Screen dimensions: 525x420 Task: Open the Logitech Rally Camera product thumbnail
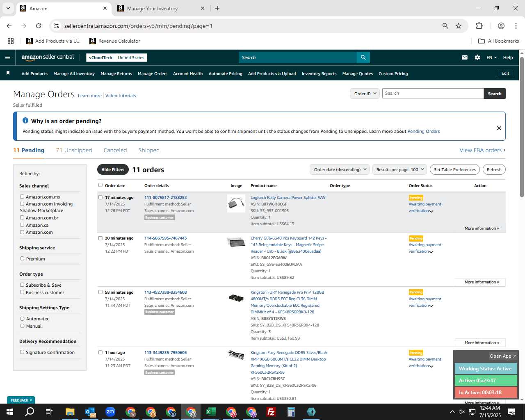(x=236, y=203)
